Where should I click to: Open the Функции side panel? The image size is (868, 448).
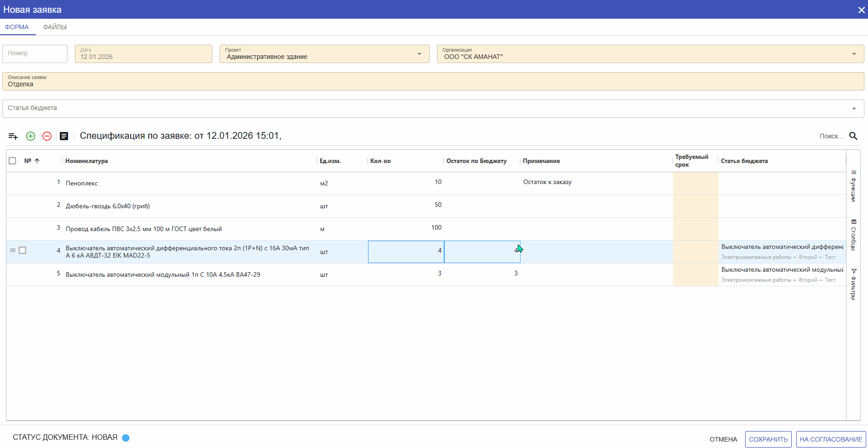pyautogui.click(x=853, y=186)
